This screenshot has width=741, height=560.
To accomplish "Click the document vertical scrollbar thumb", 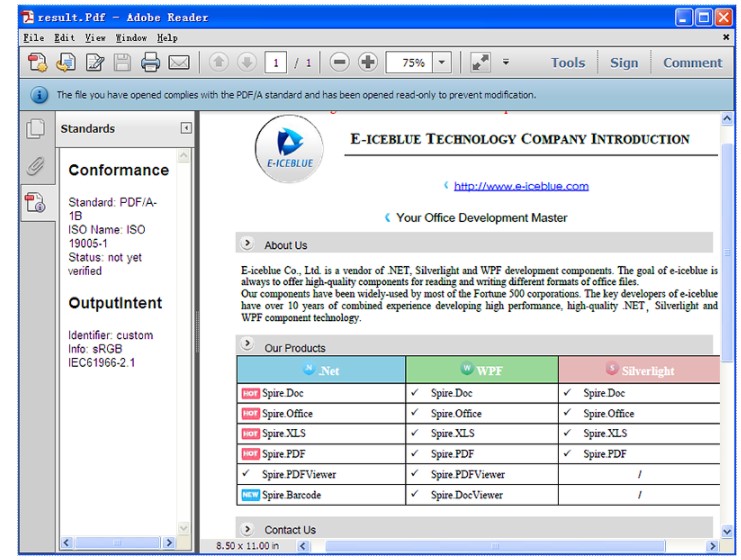I will pos(728,251).
